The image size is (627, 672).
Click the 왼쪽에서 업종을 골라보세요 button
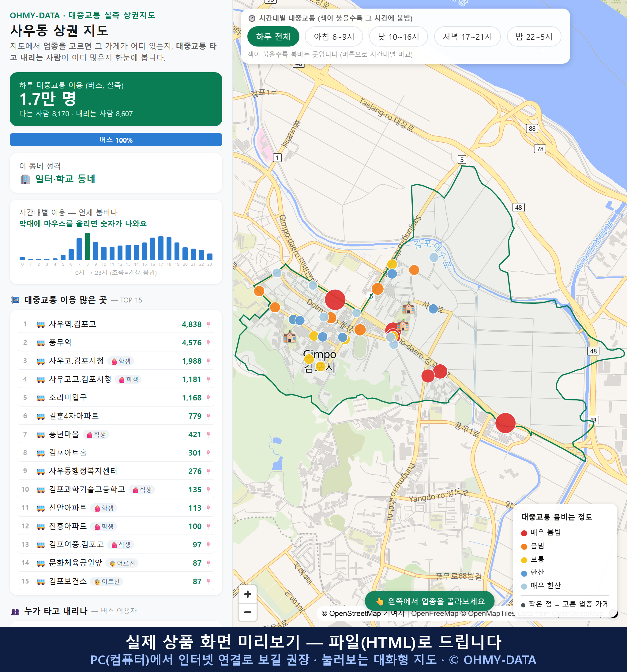point(430,601)
